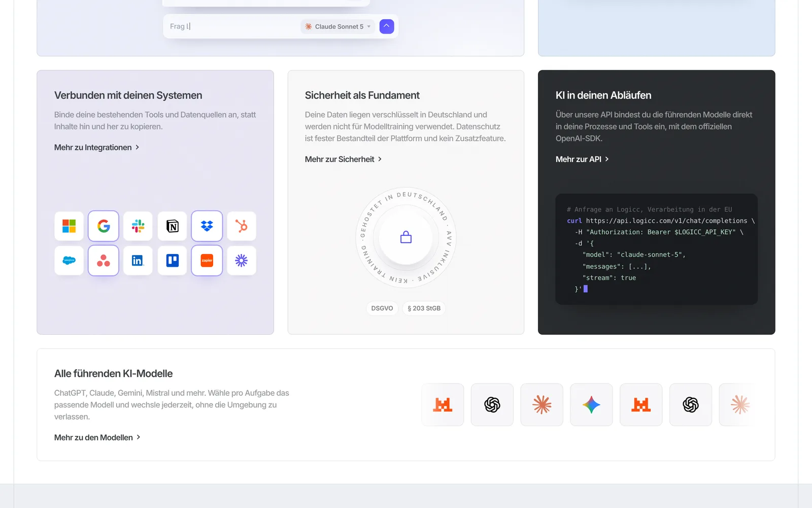Click the Authorization Bearer header line

[x=659, y=232]
